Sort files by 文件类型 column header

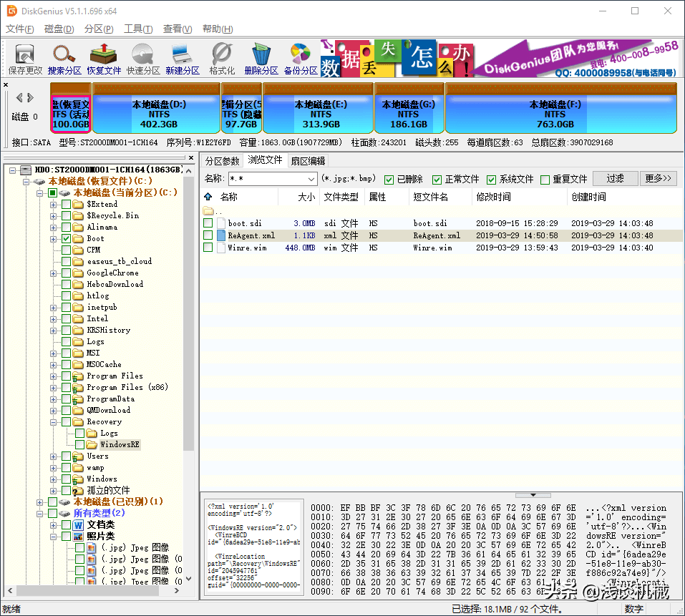click(x=341, y=197)
